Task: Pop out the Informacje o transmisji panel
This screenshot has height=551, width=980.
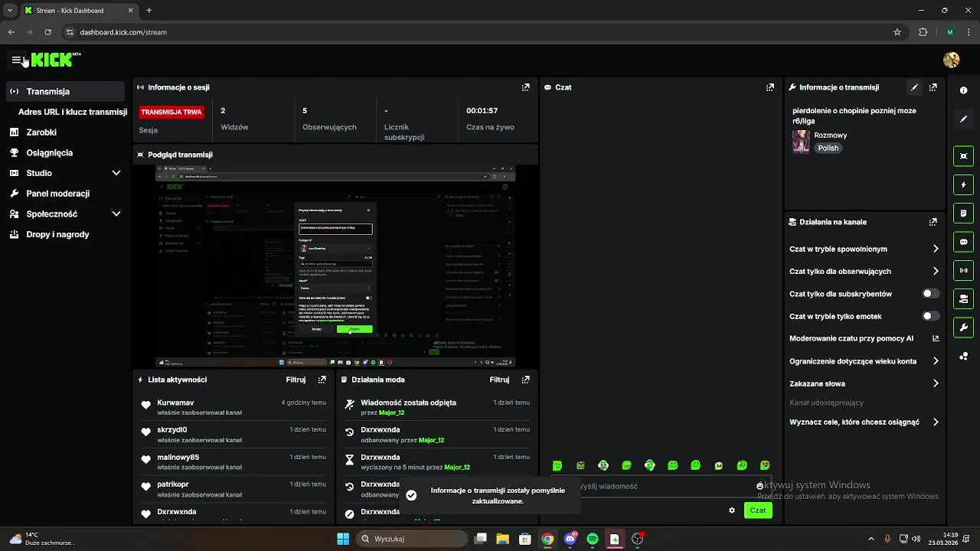Action: [x=933, y=87]
